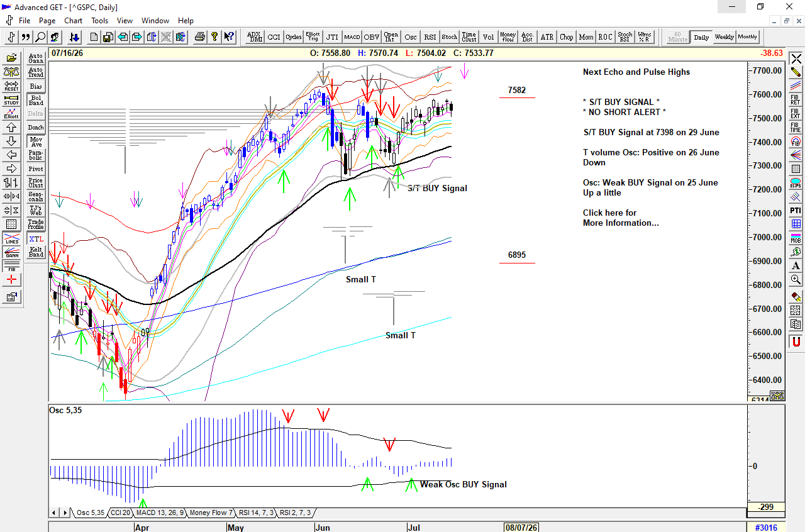
Task: Open the Page menu
Action: pos(47,20)
